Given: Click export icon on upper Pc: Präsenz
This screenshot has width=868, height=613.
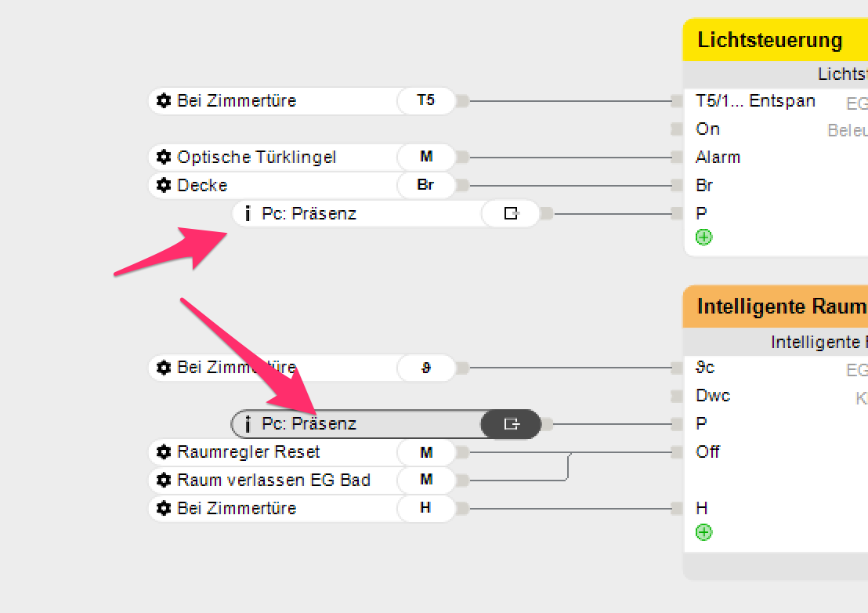Looking at the screenshot, I should click(511, 213).
